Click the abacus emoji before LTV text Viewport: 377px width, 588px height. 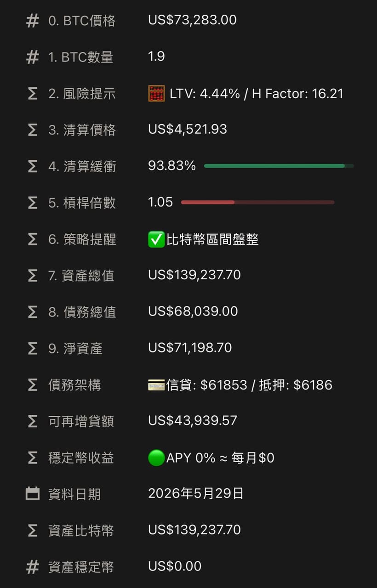(x=156, y=94)
